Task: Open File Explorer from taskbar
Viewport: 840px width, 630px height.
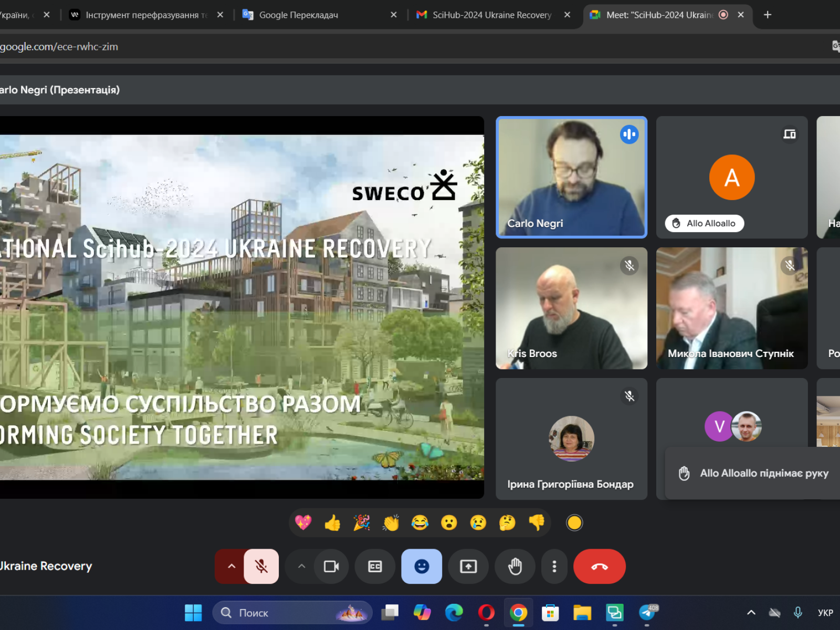Action: 582,613
